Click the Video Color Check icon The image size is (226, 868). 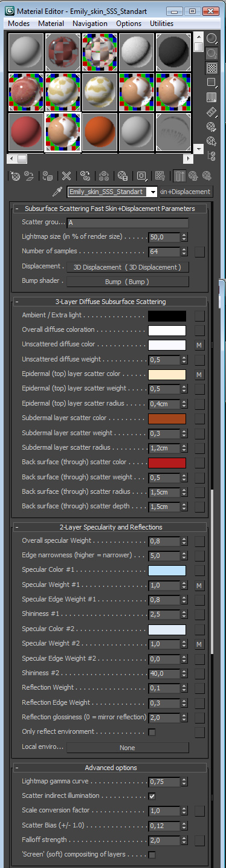click(x=212, y=97)
